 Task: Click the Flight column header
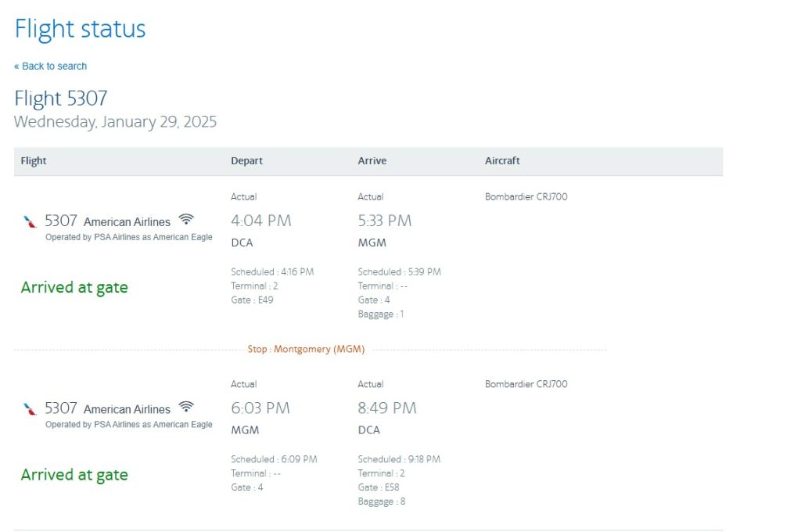pos(33,160)
